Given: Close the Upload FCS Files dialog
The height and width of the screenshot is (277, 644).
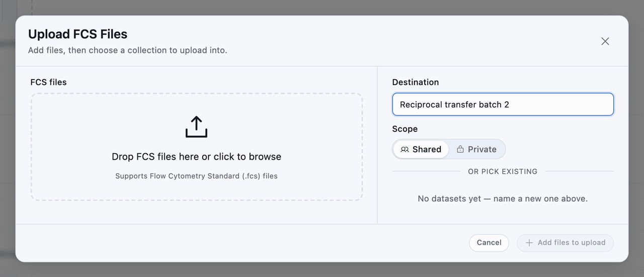Looking at the screenshot, I should click(605, 41).
